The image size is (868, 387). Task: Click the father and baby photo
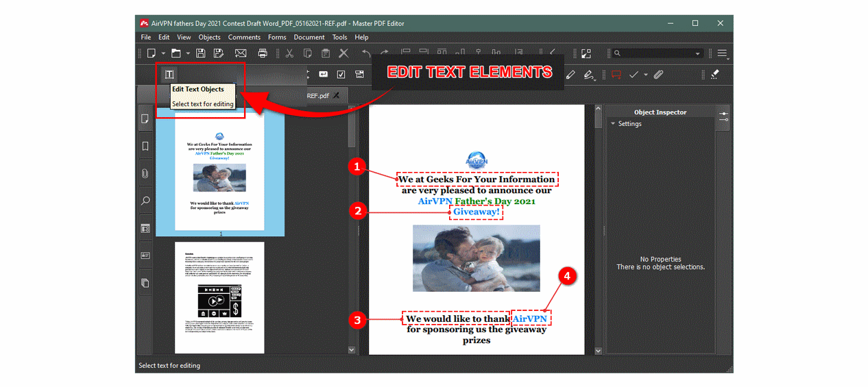point(477,258)
